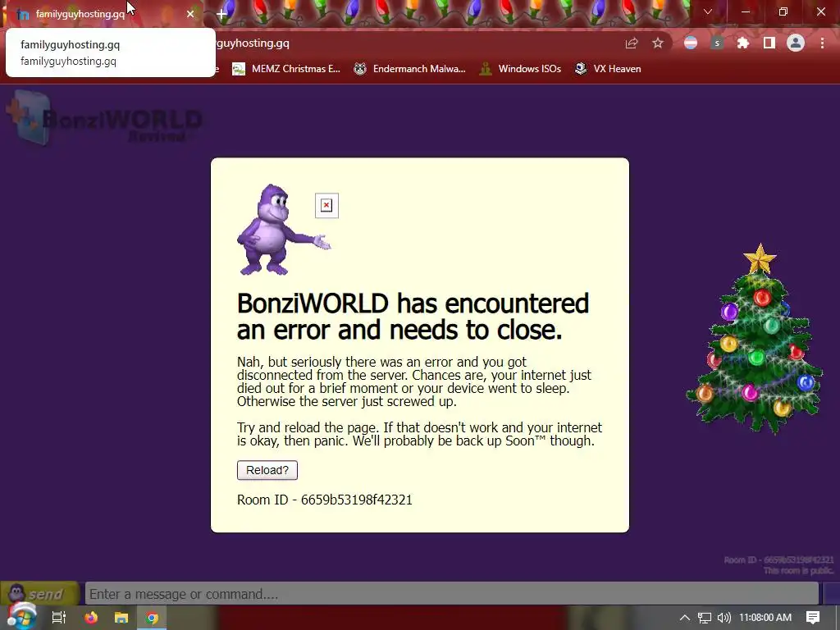The width and height of the screenshot is (840, 630).
Task: Click the broken image icon in dialog
Action: coord(326,206)
